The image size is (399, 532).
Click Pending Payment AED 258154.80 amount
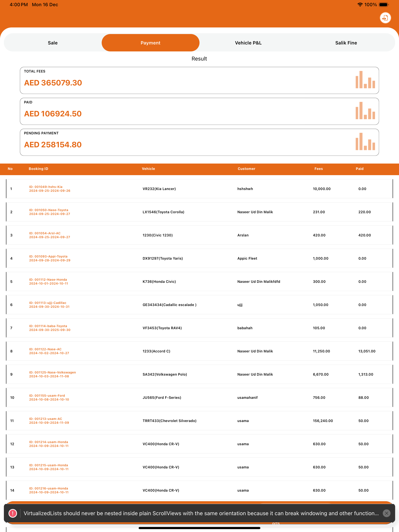tap(53, 145)
